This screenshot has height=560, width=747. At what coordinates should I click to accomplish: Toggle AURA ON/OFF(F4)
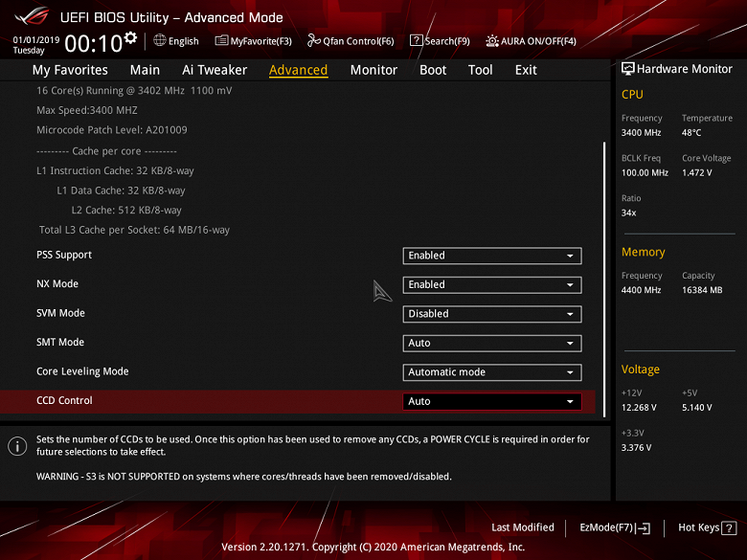tap(532, 41)
